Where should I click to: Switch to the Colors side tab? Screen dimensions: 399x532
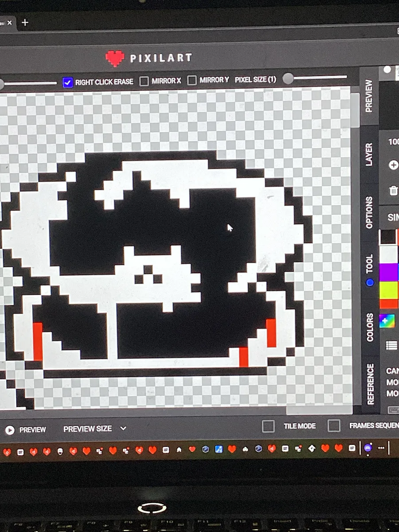(x=370, y=327)
